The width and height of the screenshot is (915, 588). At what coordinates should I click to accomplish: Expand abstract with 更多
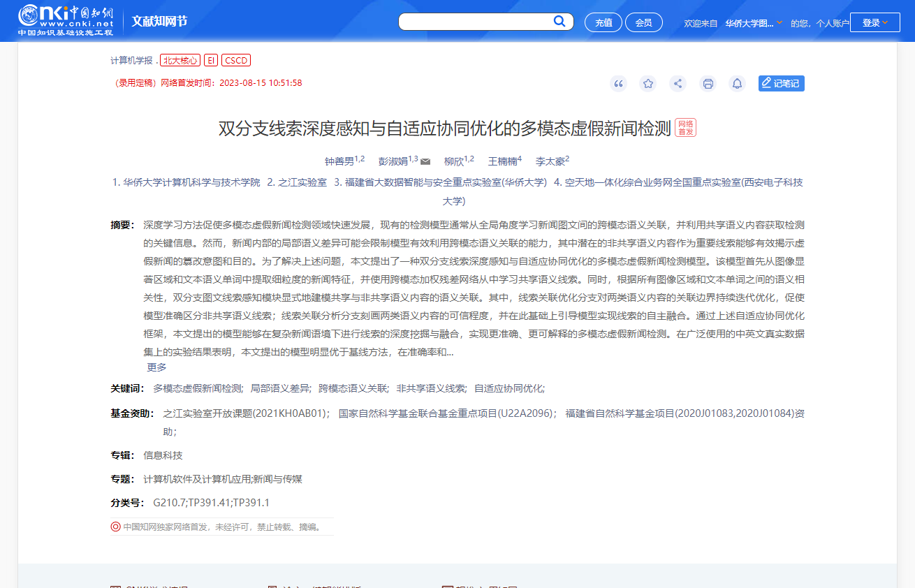pos(156,367)
